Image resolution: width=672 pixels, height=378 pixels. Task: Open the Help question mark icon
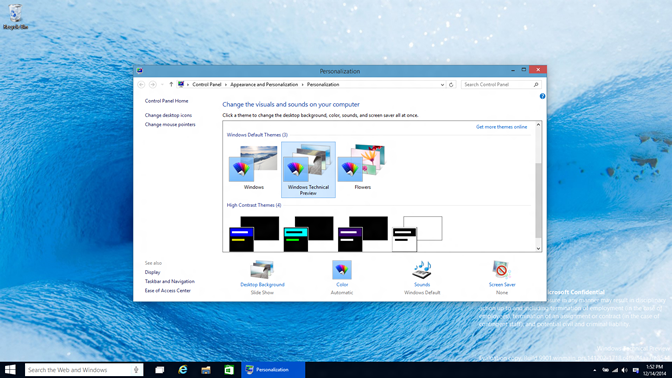coord(542,96)
